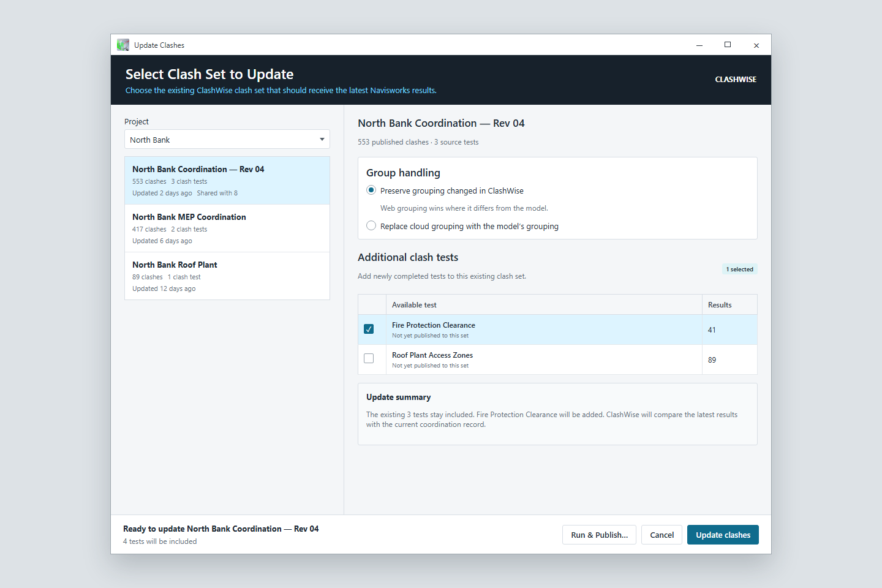882x588 pixels.
Task: Select North Bank Roof Plant clash set
Action: coord(227,276)
